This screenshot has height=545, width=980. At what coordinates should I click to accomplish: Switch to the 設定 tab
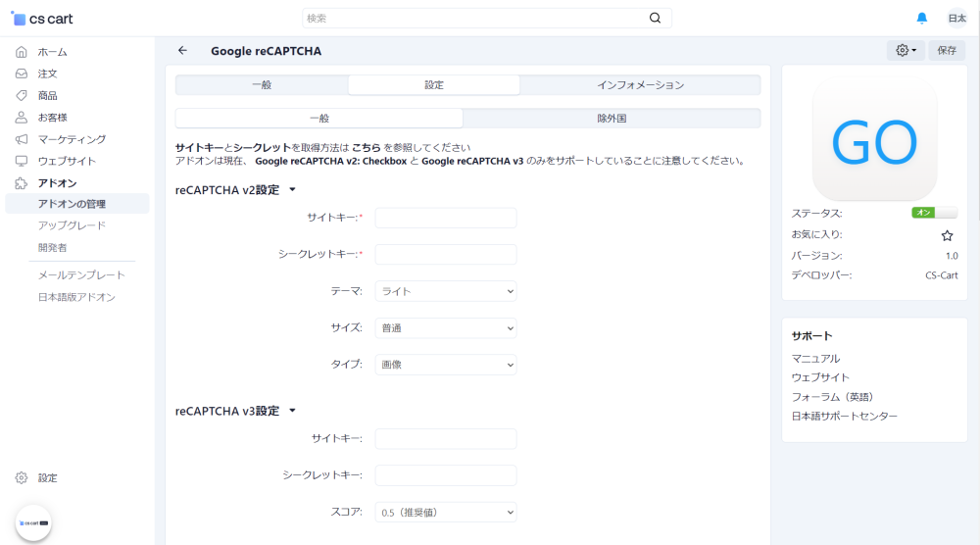(434, 85)
